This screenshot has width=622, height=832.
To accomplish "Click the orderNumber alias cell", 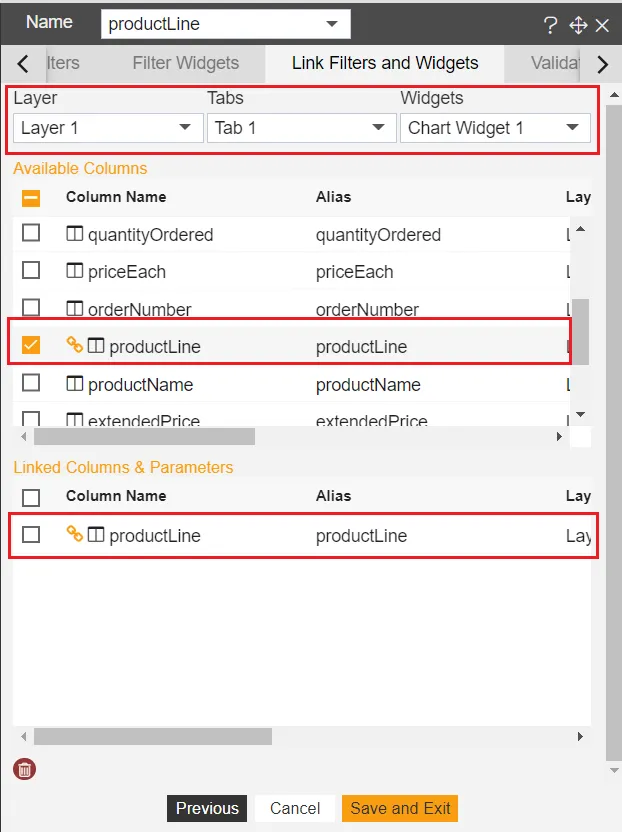I will coord(367,309).
